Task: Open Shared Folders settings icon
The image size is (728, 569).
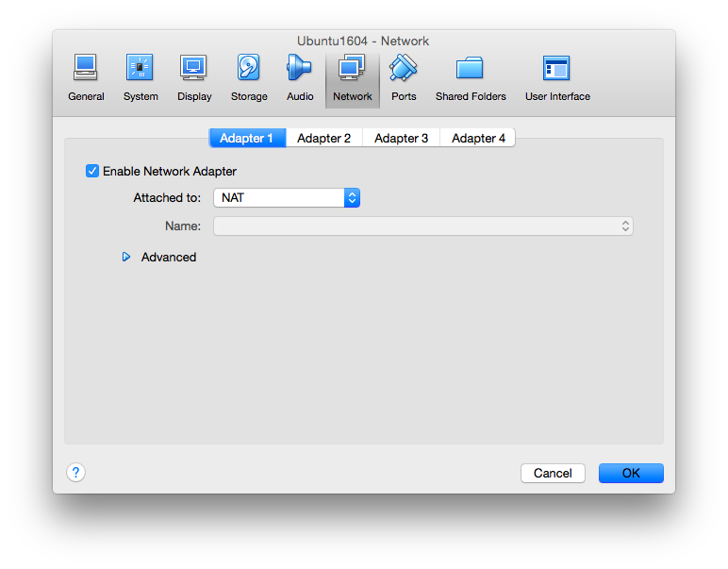Action: [x=470, y=69]
